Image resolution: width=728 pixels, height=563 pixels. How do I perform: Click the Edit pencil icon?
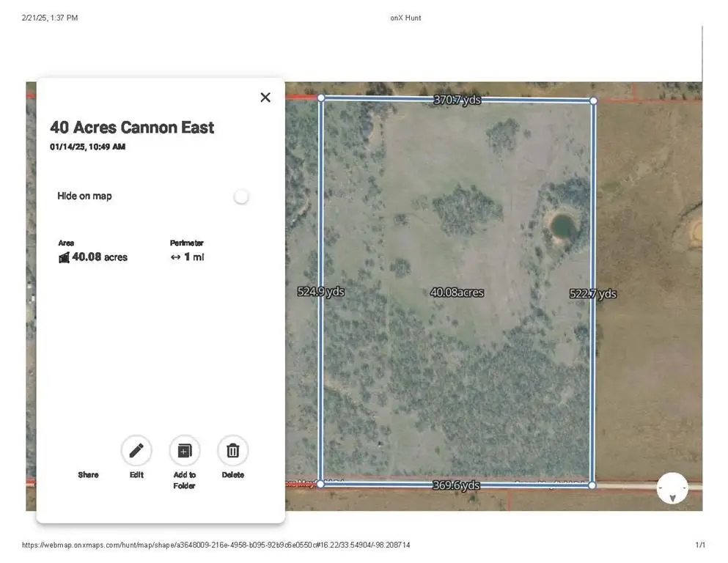coord(136,451)
